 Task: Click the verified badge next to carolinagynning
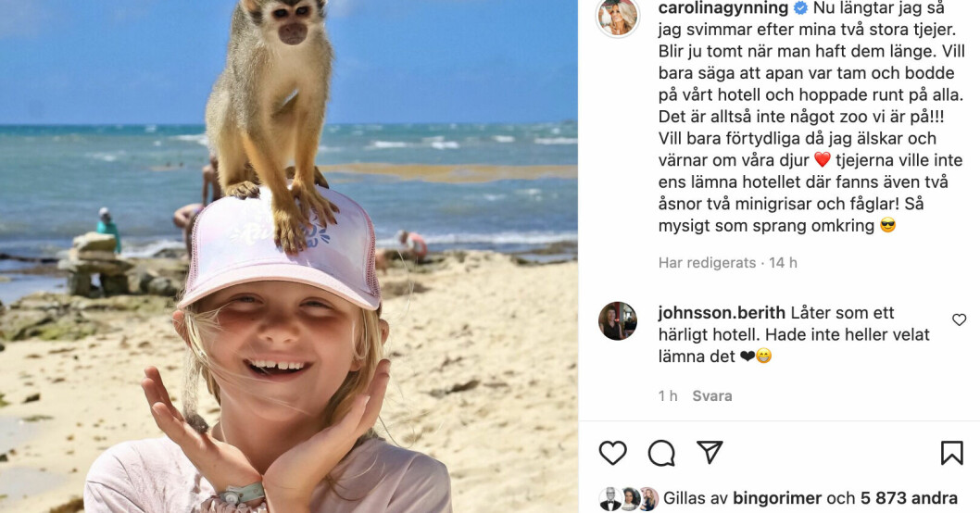(800, 8)
